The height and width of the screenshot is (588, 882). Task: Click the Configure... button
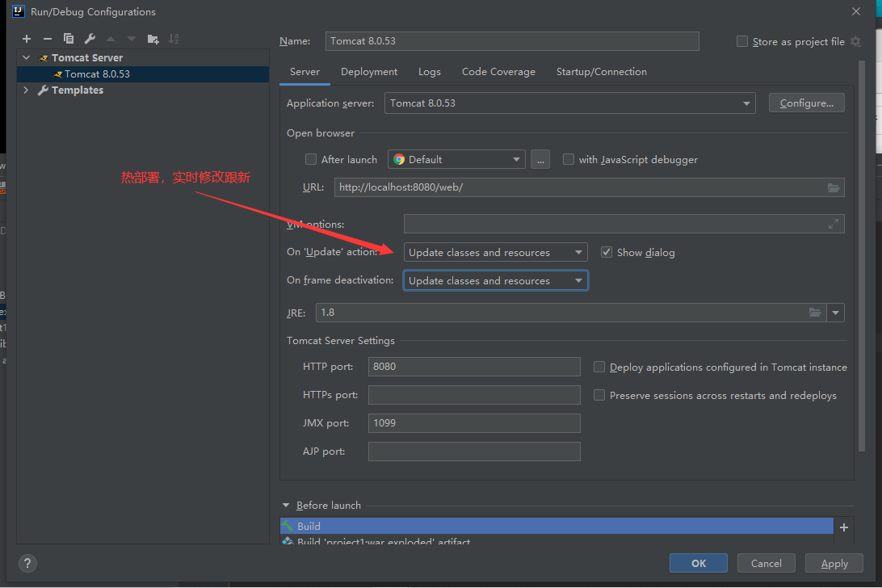[x=807, y=103]
